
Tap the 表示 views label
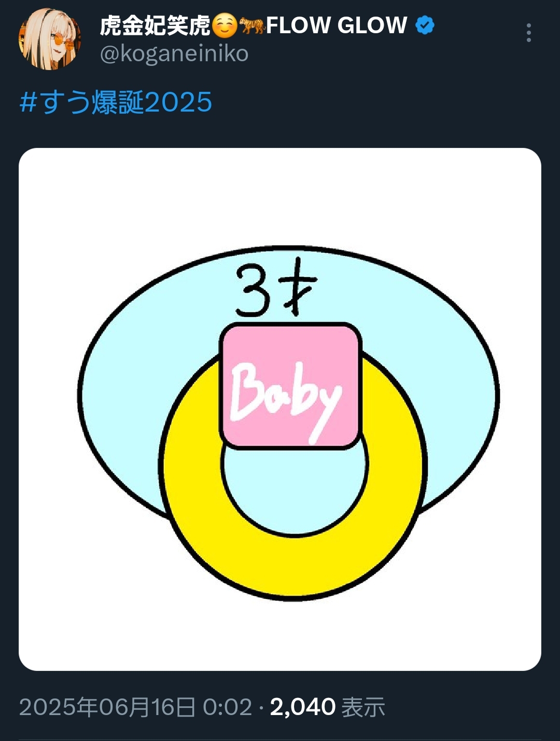pos(363,707)
